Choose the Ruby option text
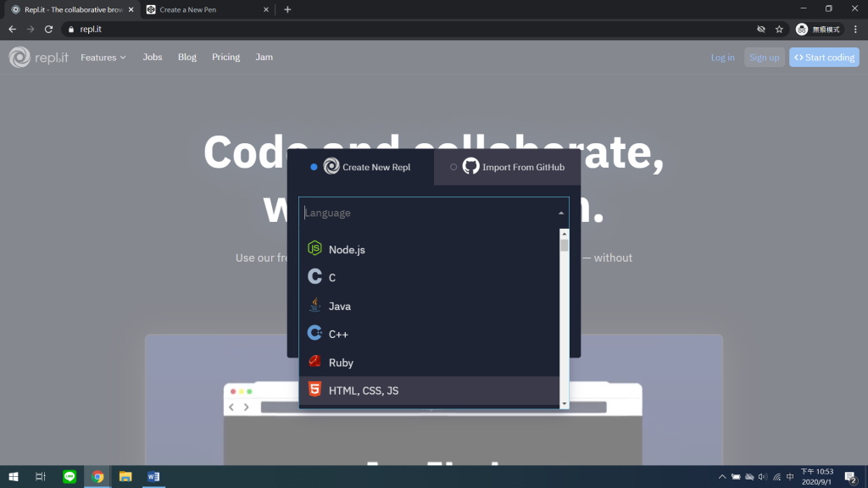The height and width of the screenshot is (488, 868). tap(341, 363)
